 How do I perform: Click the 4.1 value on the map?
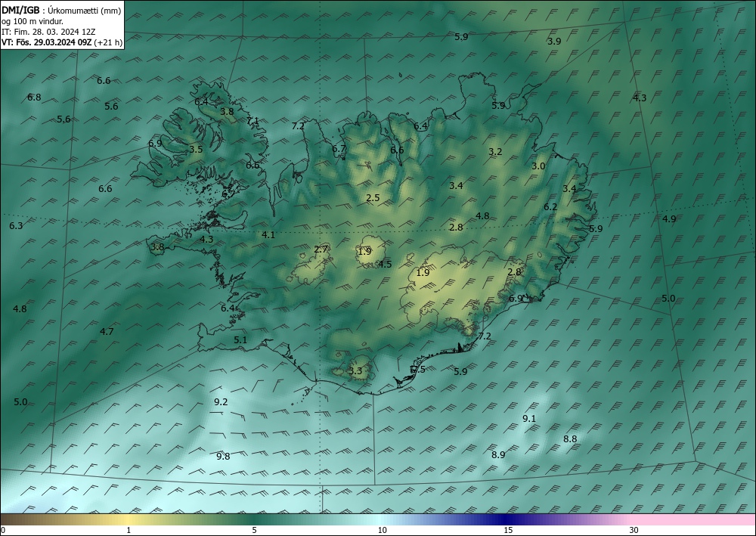coord(268,235)
